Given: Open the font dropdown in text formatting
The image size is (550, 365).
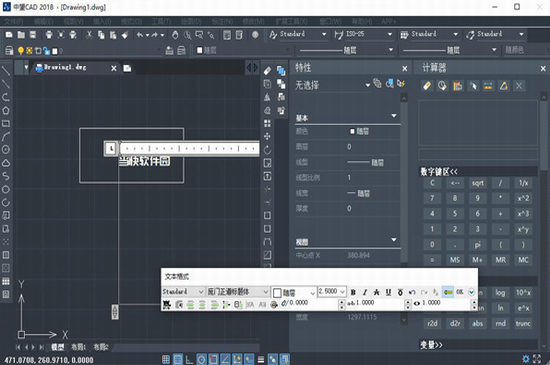Looking at the screenshot, I should (x=265, y=292).
